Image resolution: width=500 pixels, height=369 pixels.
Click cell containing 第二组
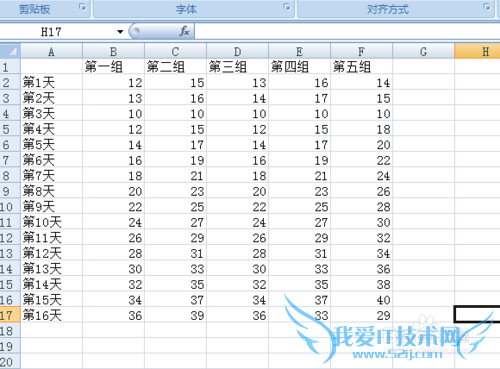tap(175, 67)
